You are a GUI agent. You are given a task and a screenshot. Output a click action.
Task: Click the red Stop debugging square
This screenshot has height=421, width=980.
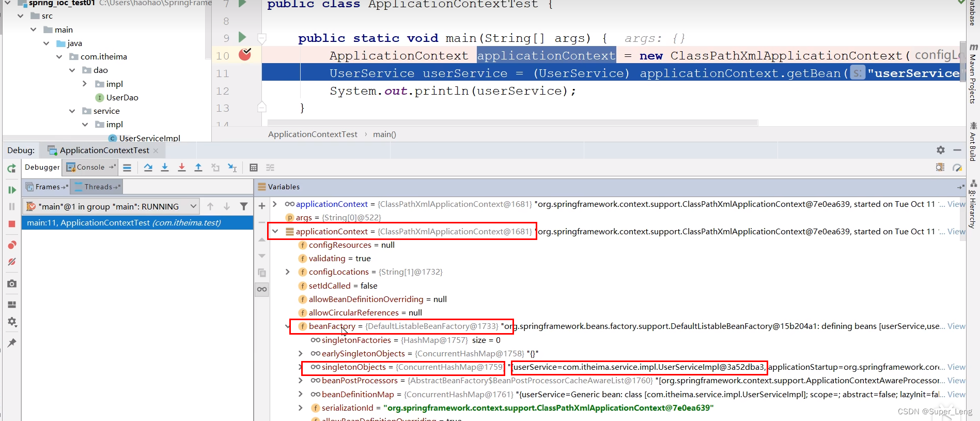[x=12, y=224]
